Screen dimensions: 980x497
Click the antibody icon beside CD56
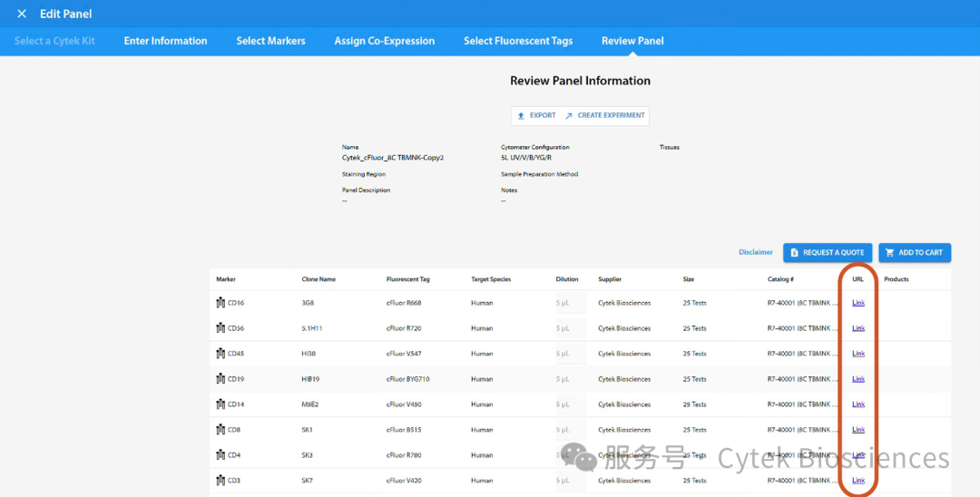click(220, 328)
